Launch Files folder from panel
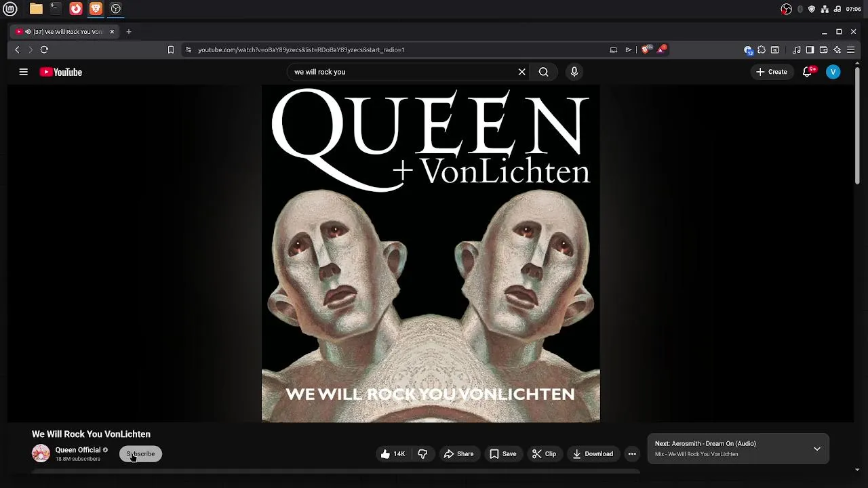The width and height of the screenshot is (868, 488). (x=36, y=9)
